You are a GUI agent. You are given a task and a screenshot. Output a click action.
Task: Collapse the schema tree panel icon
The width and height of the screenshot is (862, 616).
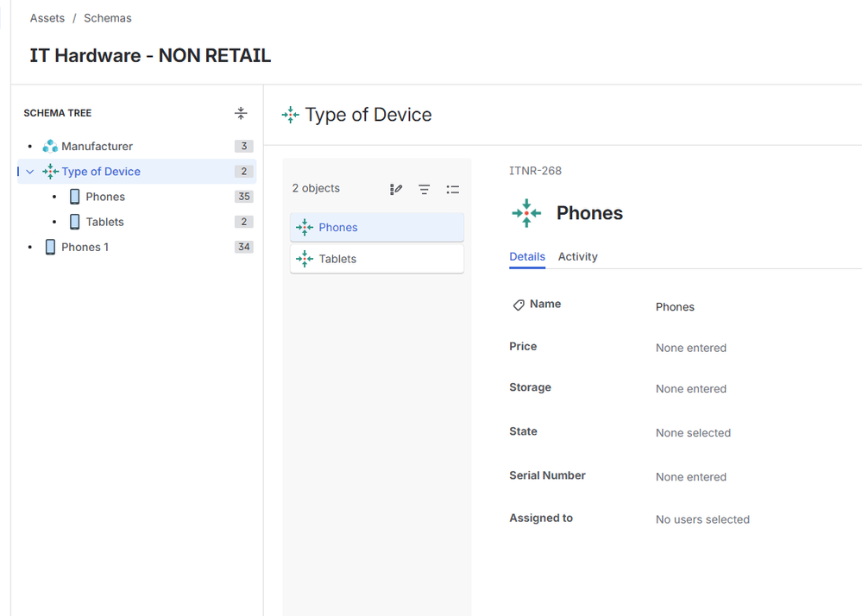click(241, 113)
